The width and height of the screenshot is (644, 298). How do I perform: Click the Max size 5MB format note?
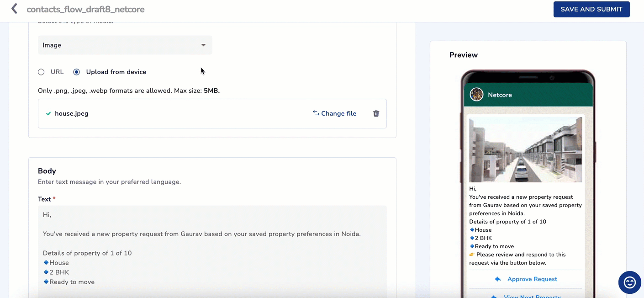tap(129, 90)
